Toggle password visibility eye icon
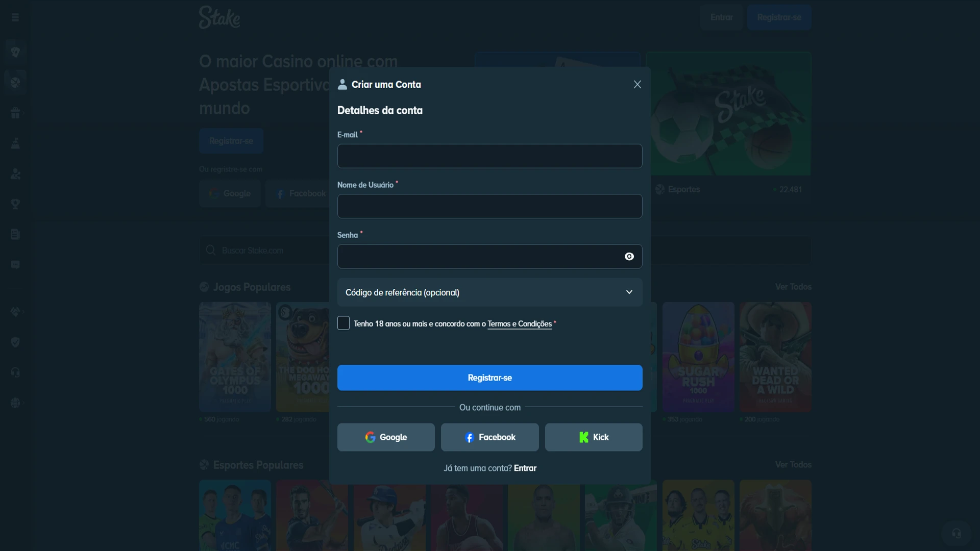The height and width of the screenshot is (551, 980). click(x=629, y=256)
